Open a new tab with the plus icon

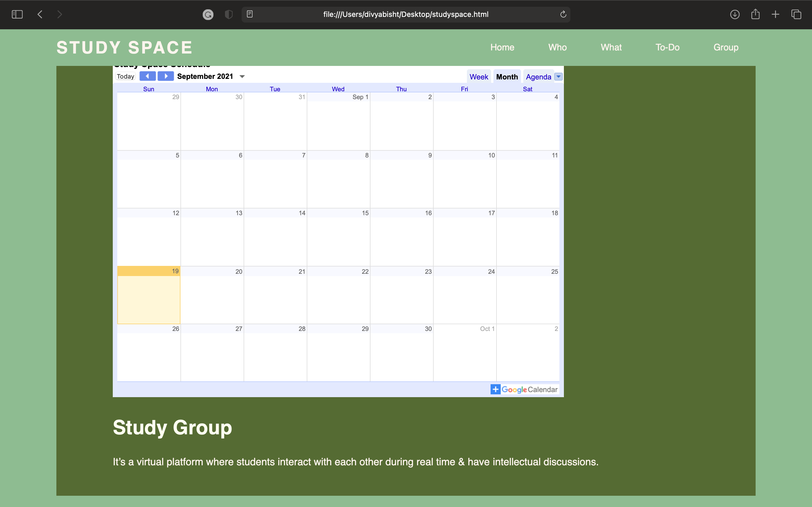point(775,14)
